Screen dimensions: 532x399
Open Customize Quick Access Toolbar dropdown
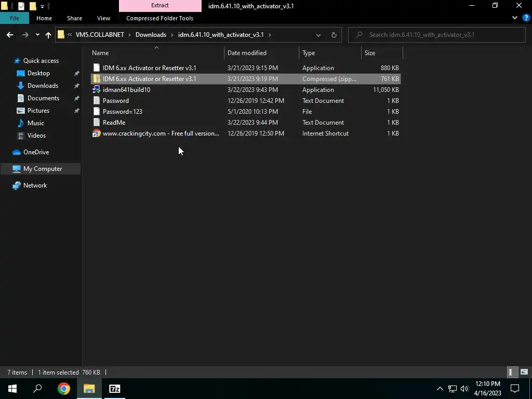point(42,6)
